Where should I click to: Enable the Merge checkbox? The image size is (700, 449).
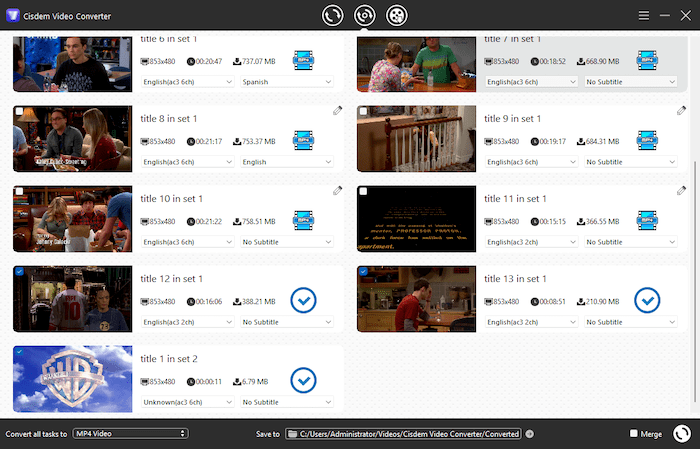pyautogui.click(x=633, y=433)
